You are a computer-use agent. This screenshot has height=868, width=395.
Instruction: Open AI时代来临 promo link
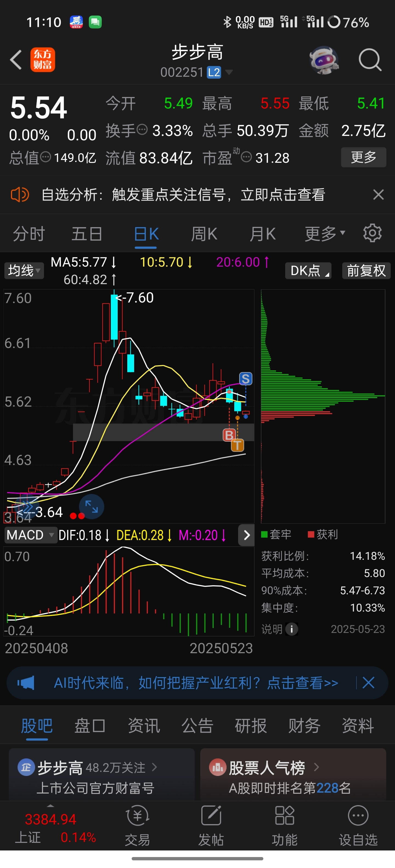click(x=196, y=683)
